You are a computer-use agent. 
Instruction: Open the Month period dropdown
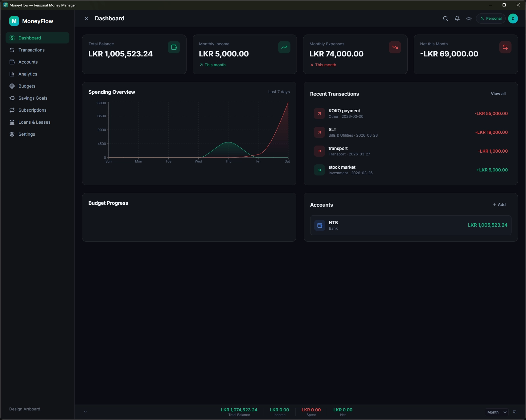pos(496,412)
